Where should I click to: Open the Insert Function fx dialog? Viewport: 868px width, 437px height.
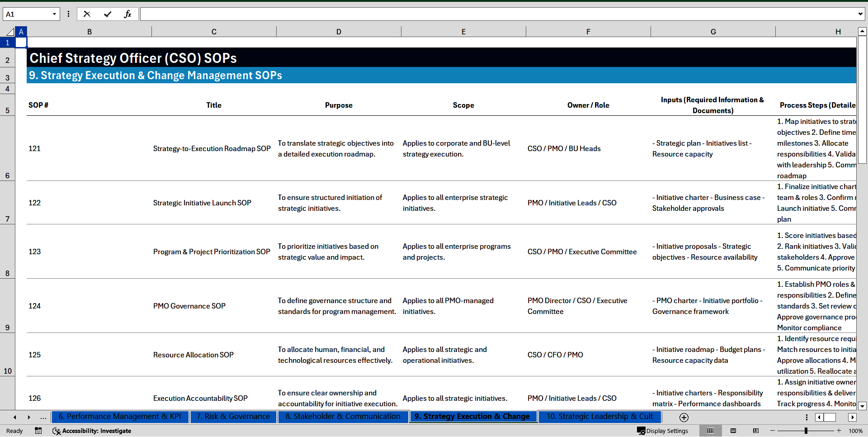[127, 14]
